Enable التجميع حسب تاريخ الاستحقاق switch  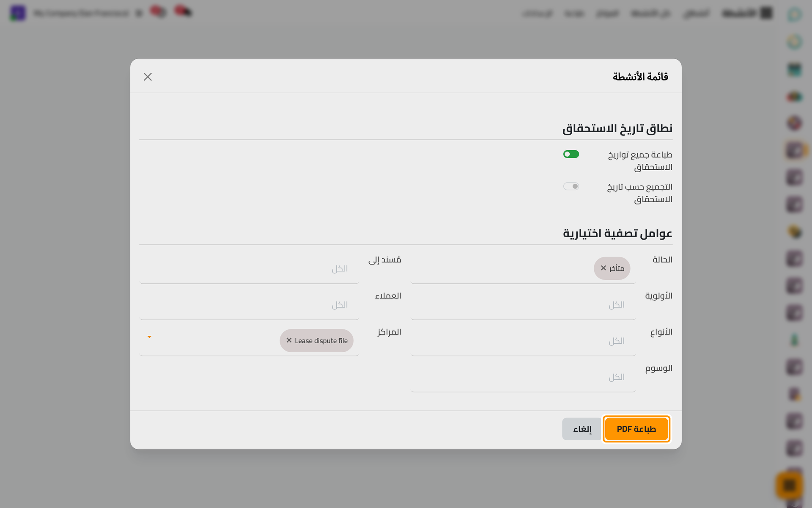(x=571, y=186)
